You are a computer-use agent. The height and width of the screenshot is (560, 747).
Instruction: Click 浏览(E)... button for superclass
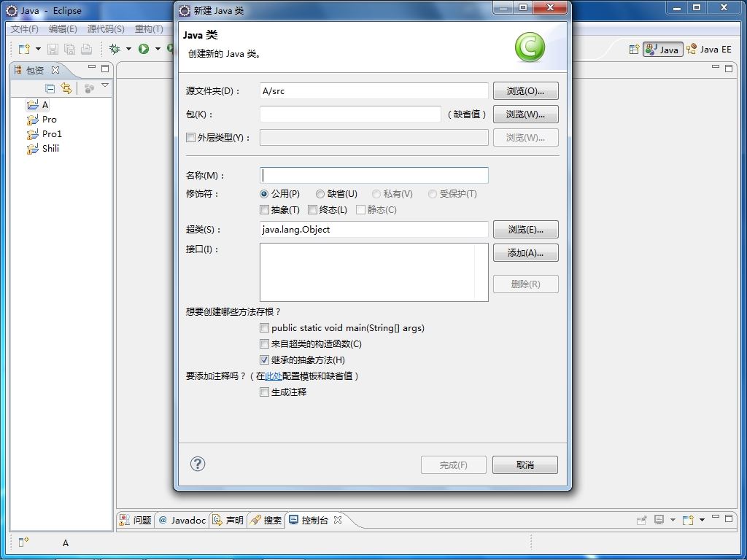click(x=525, y=230)
